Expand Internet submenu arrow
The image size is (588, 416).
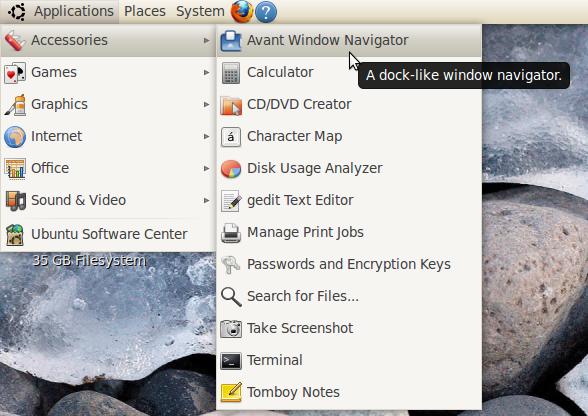click(x=207, y=136)
